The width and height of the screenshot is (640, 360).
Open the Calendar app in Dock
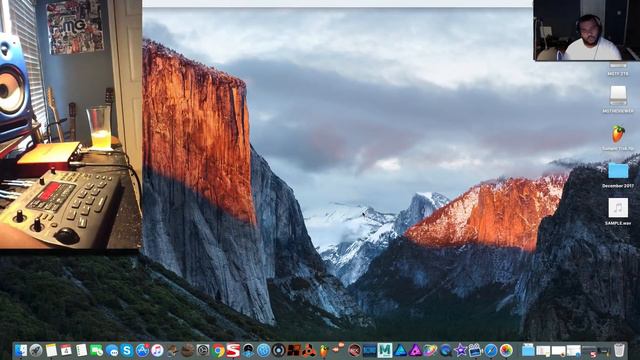pos(66,350)
